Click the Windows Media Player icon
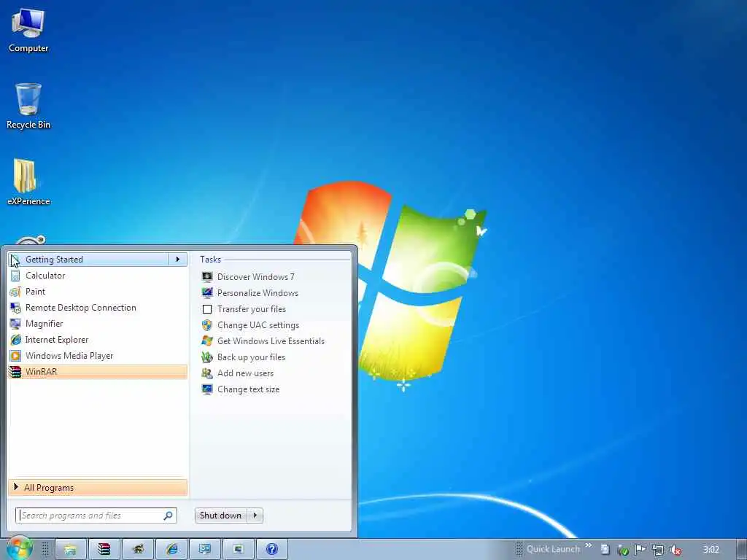The width and height of the screenshot is (747, 560). point(15,356)
